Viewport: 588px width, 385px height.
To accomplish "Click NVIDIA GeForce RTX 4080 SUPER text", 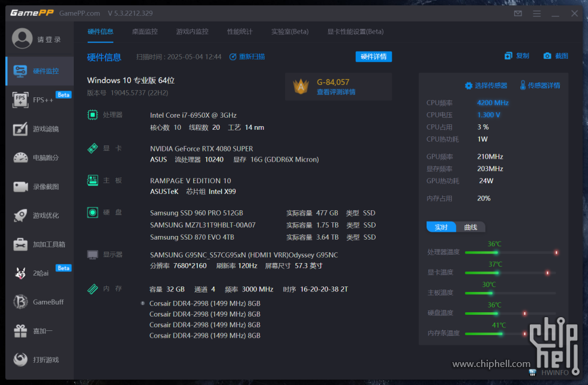I will pyautogui.click(x=202, y=148).
